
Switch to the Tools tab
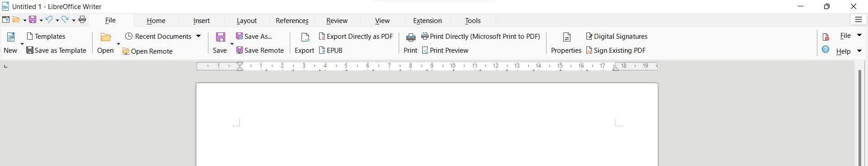point(473,21)
